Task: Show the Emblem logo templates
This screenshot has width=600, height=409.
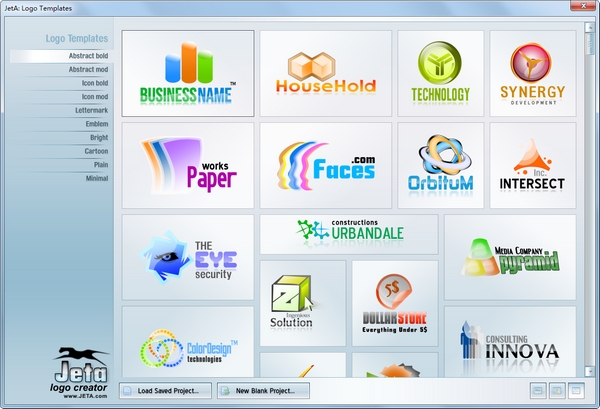Action: tap(97, 124)
